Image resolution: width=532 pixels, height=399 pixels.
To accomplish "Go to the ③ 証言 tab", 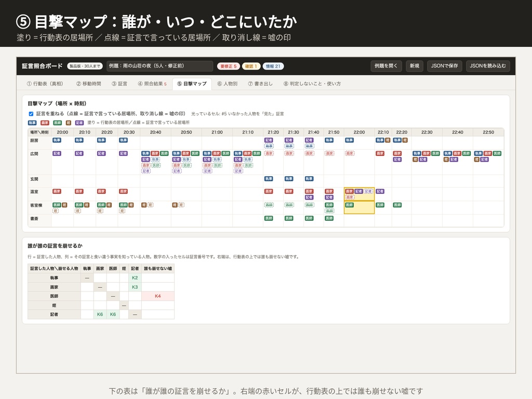I will click(x=119, y=84).
